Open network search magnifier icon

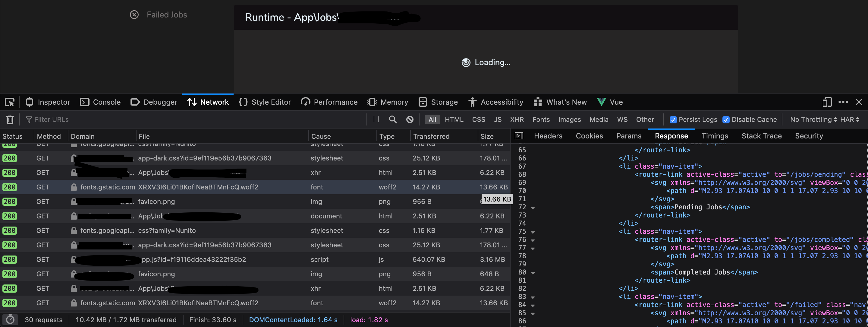coord(392,119)
